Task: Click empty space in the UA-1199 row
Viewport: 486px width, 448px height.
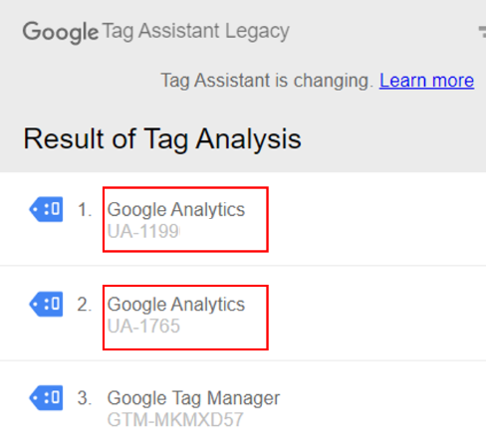Action: click(x=375, y=219)
